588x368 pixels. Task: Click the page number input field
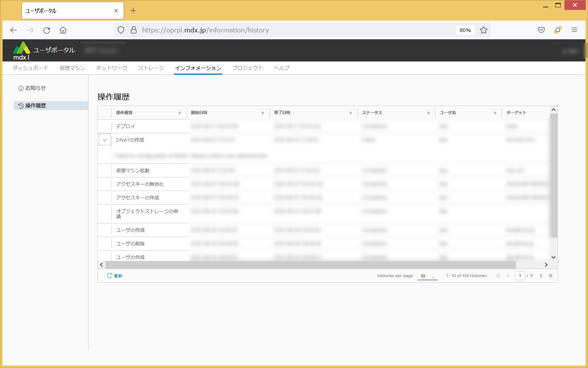520,276
